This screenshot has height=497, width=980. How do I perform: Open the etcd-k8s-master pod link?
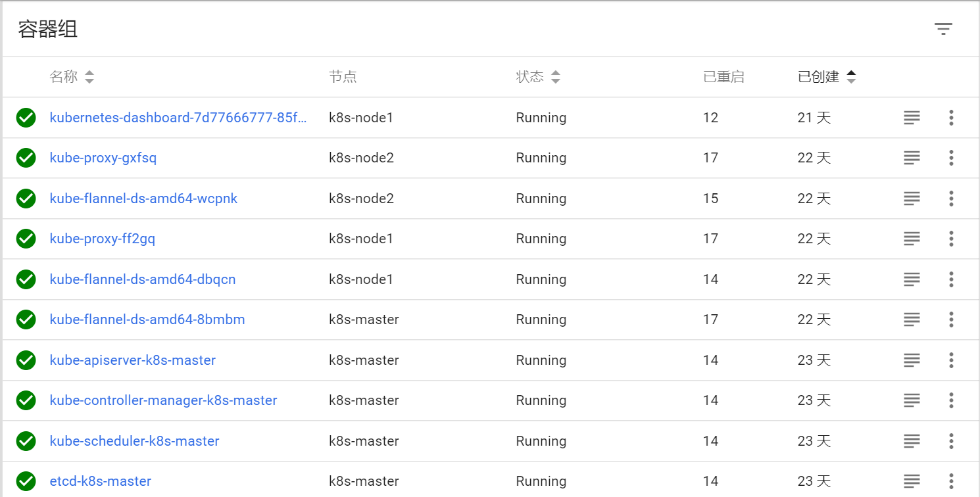pos(101,481)
